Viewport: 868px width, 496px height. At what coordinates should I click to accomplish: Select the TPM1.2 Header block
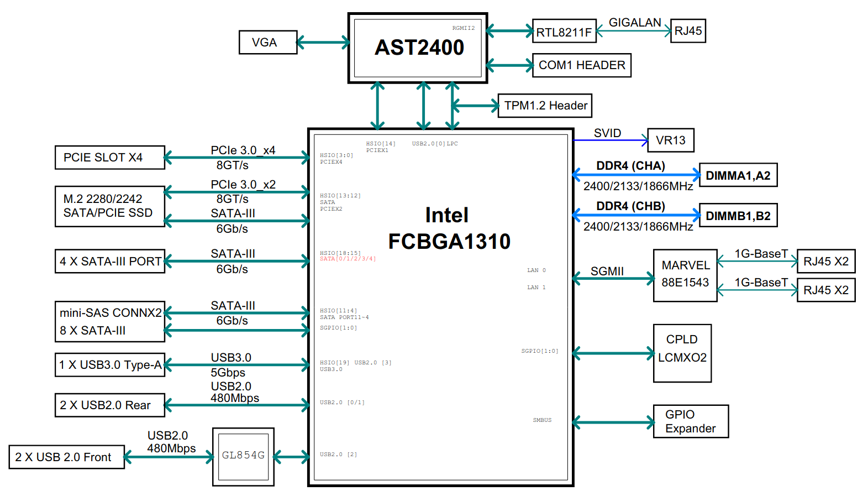click(x=545, y=106)
